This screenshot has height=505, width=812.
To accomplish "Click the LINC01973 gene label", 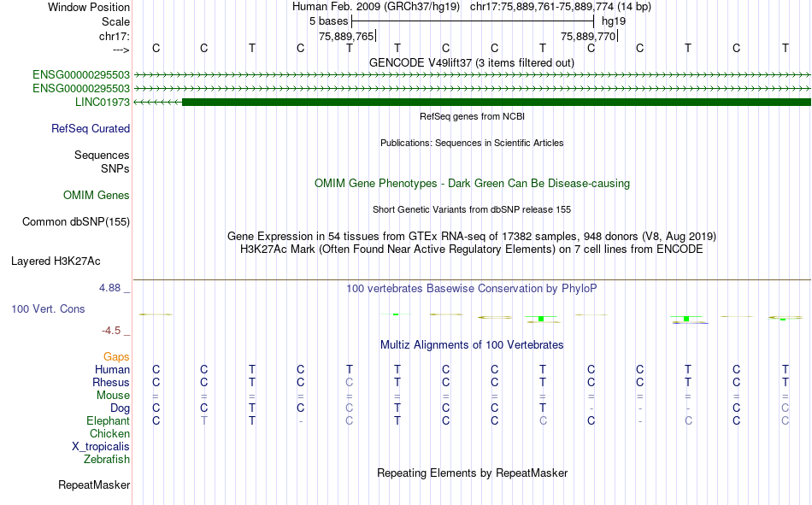I will 102,102.
